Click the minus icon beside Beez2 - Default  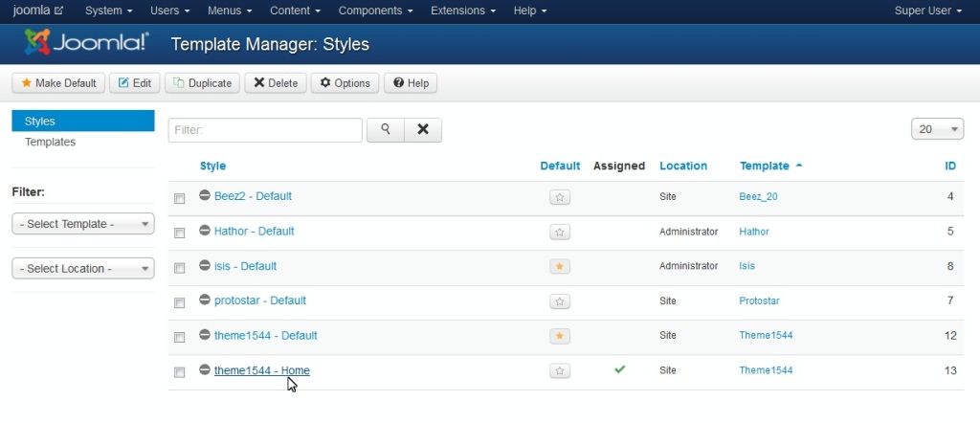(205, 195)
